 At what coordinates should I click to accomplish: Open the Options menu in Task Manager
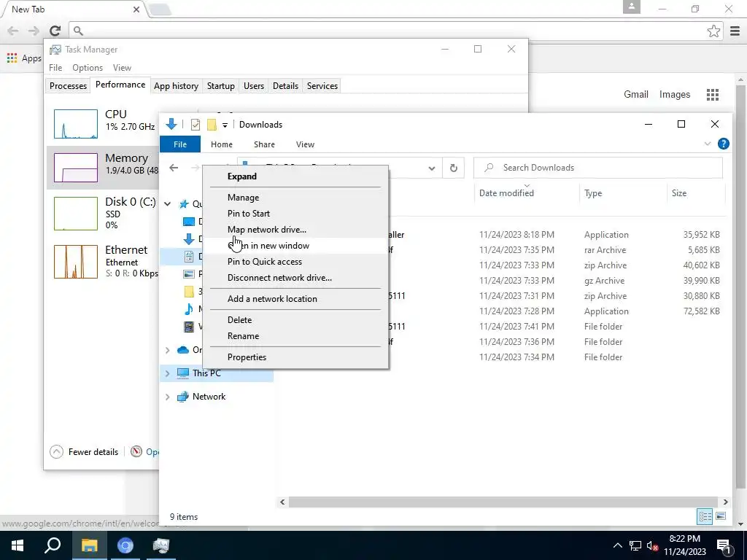(x=88, y=68)
